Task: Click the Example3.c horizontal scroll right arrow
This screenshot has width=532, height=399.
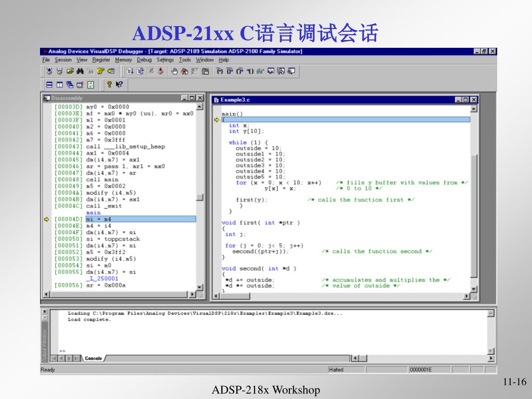Action: point(467,296)
